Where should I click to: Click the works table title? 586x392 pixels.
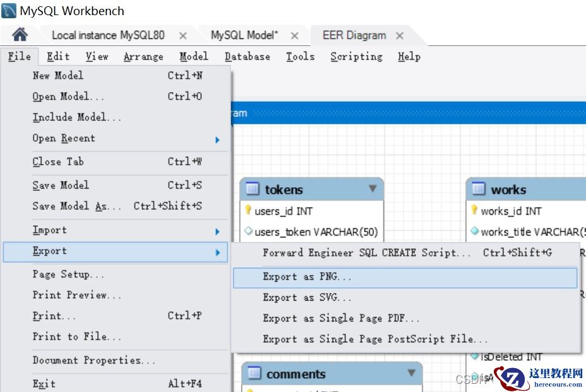[508, 190]
